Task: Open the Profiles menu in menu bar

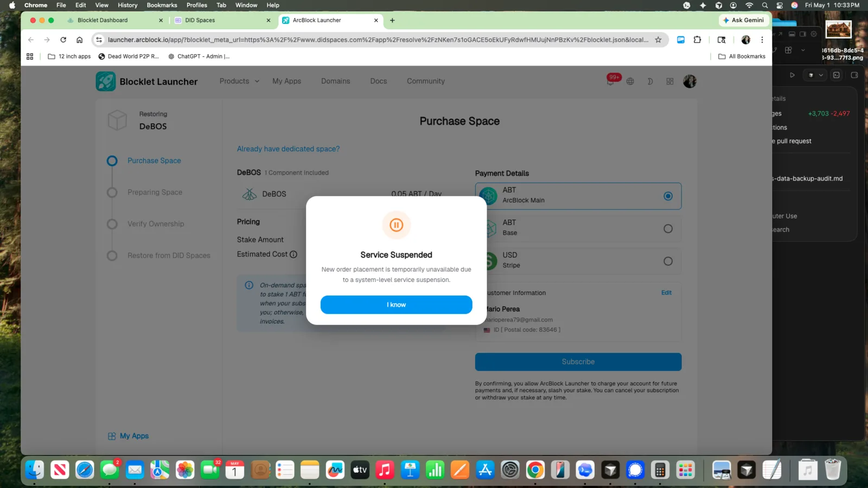Action: point(197,5)
